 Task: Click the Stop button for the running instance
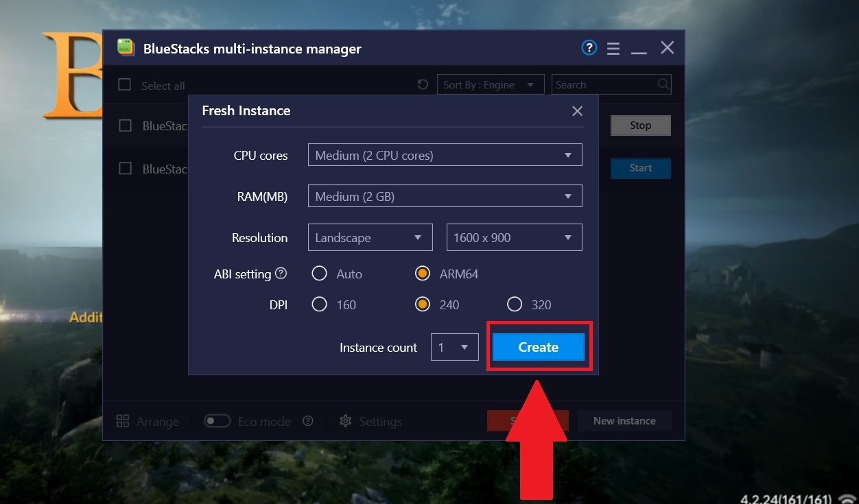641,125
